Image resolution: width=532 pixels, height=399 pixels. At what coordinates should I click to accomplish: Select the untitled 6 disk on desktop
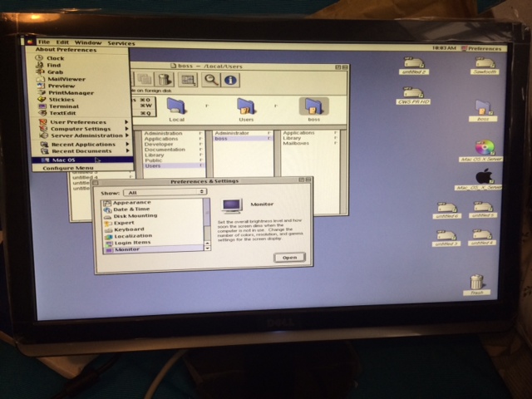[x=447, y=210]
